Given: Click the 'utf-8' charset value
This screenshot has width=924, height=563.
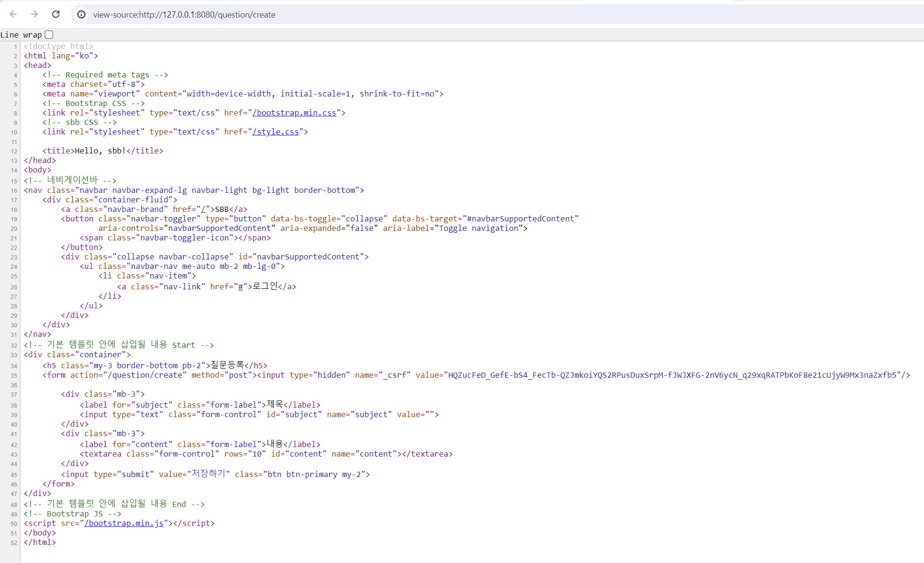Looking at the screenshot, I should [124, 84].
